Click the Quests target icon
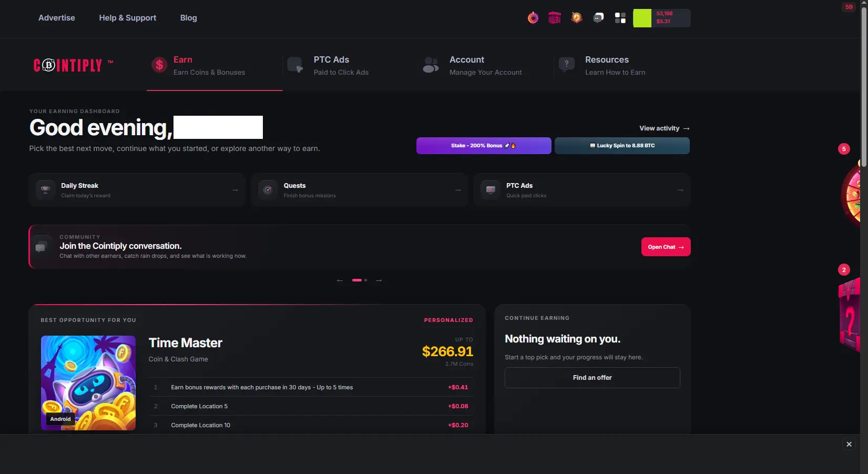868x474 pixels. (x=268, y=190)
